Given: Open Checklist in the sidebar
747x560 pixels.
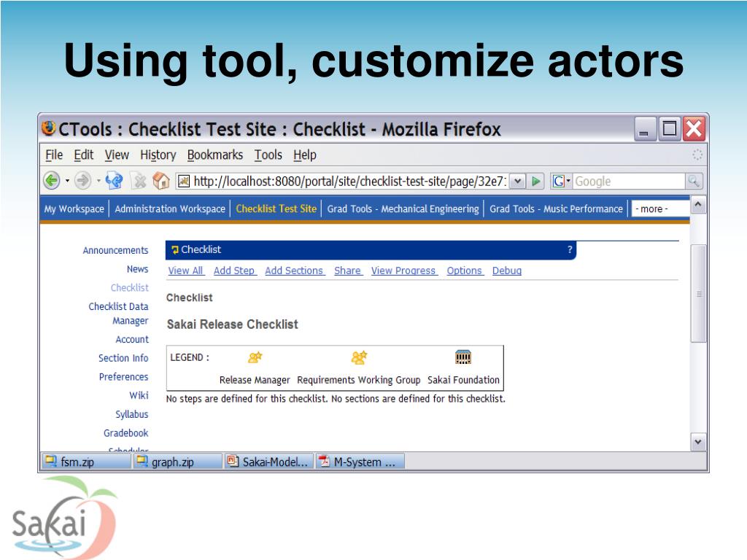Looking at the screenshot, I should coord(129,287).
